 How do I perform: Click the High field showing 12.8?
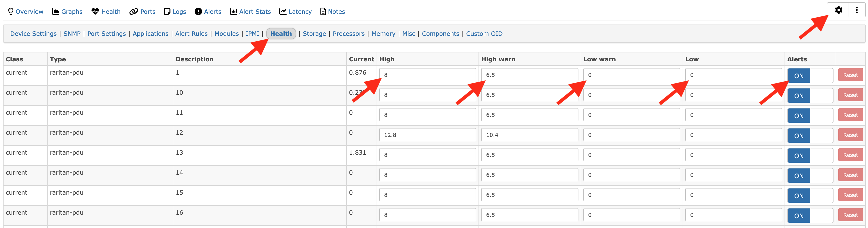tap(428, 135)
